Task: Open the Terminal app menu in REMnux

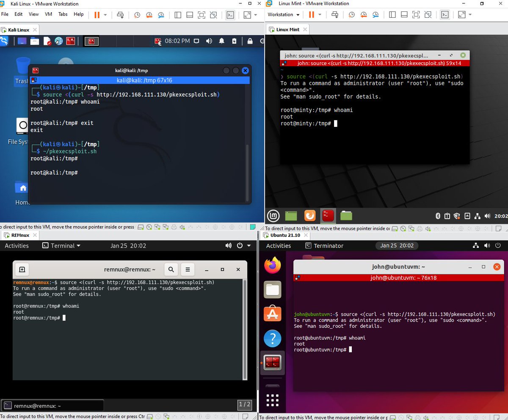Action: coord(62,246)
